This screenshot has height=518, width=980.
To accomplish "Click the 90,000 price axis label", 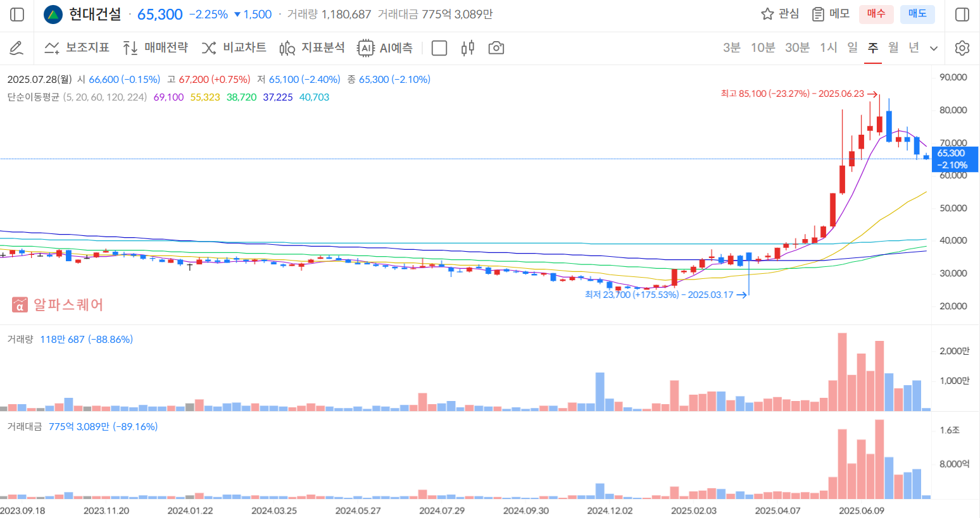I will (953, 77).
